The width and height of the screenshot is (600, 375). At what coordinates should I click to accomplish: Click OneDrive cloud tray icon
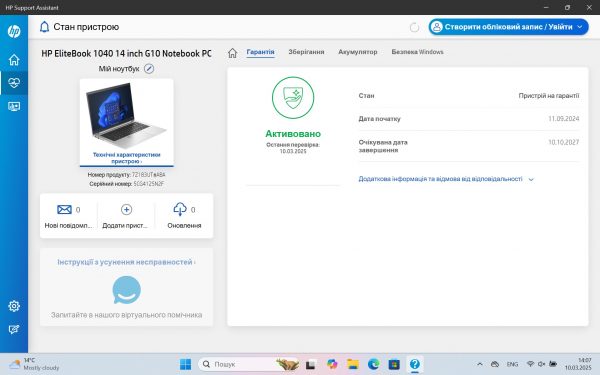click(x=495, y=364)
